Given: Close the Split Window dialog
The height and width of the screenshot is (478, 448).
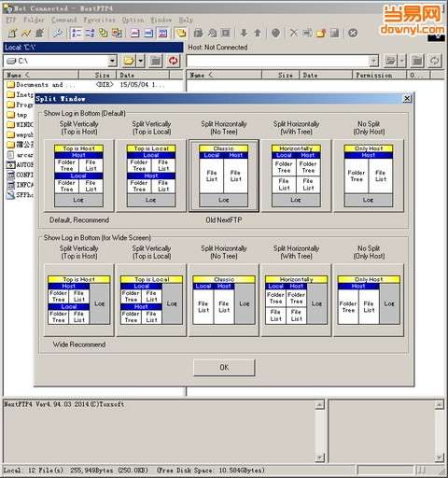Looking at the screenshot, I should tap(407, 99).
